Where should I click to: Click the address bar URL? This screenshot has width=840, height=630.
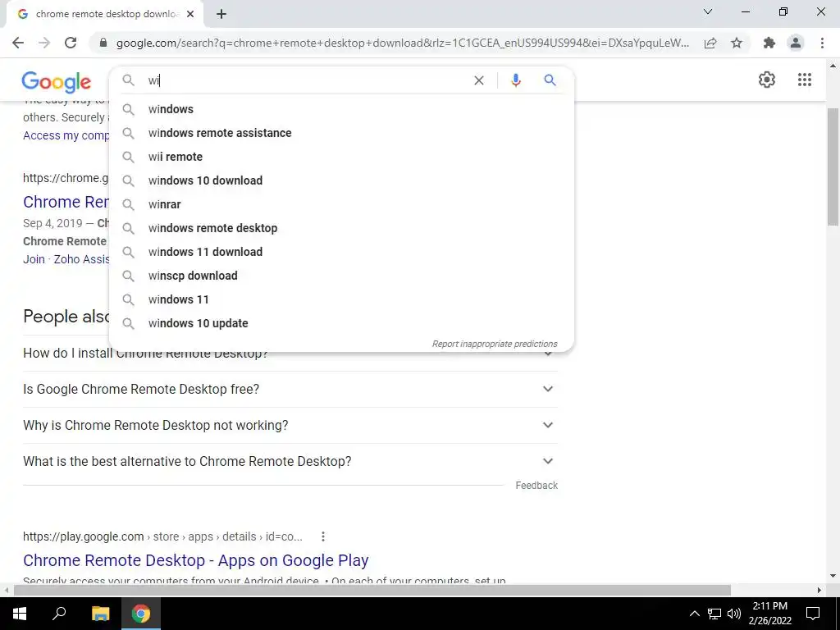[402, 43]
